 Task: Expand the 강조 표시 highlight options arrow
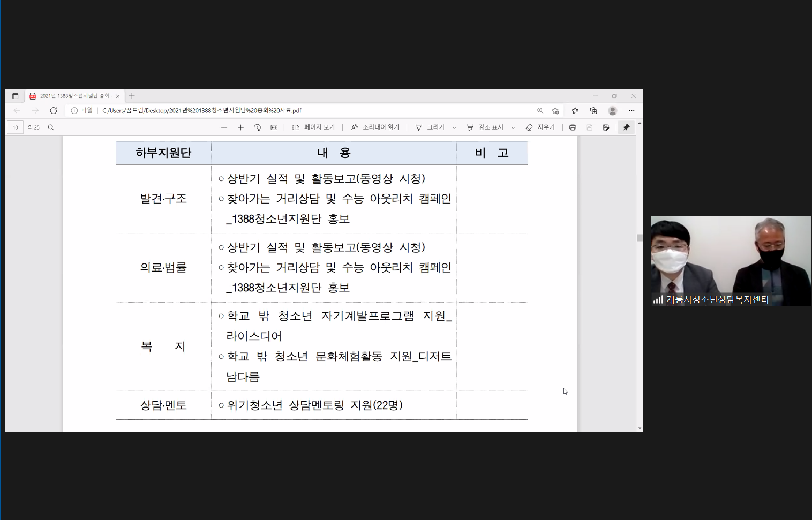pos(513,128)
